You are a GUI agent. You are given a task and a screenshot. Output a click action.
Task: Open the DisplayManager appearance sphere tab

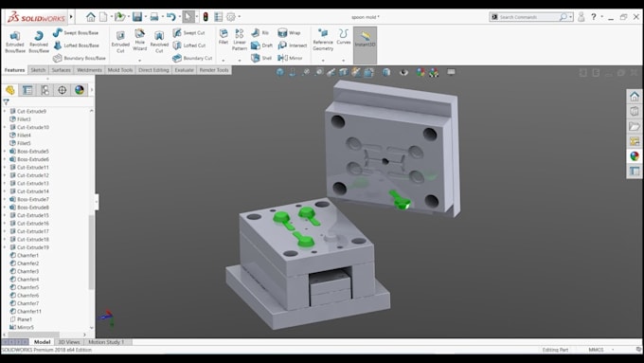80,90
